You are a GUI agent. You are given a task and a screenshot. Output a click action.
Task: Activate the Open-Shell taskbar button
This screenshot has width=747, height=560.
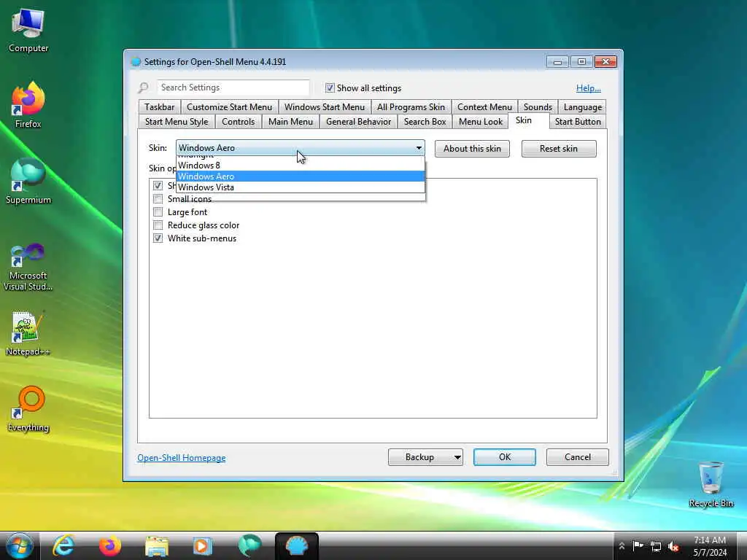296,545
